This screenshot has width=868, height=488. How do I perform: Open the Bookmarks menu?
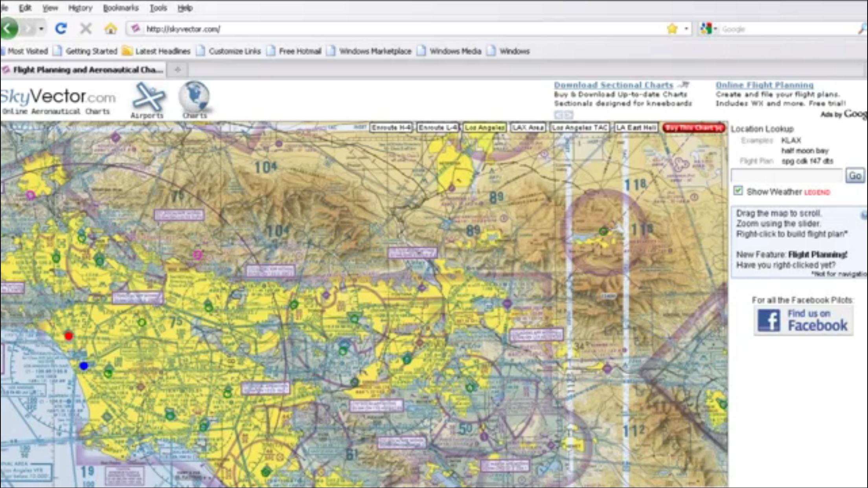tap(120, 8)
